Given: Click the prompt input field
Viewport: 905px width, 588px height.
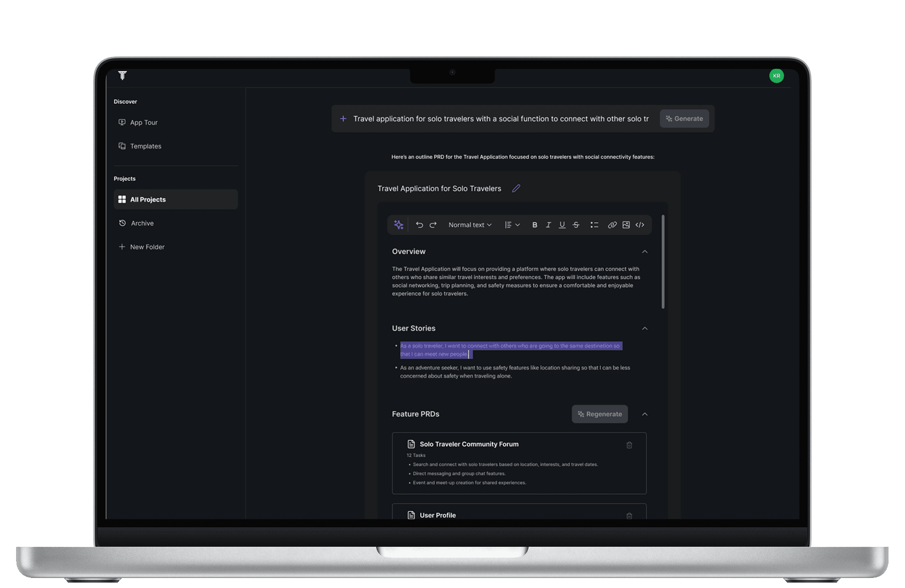Looking at the screenshot, I should coord(500,119).
